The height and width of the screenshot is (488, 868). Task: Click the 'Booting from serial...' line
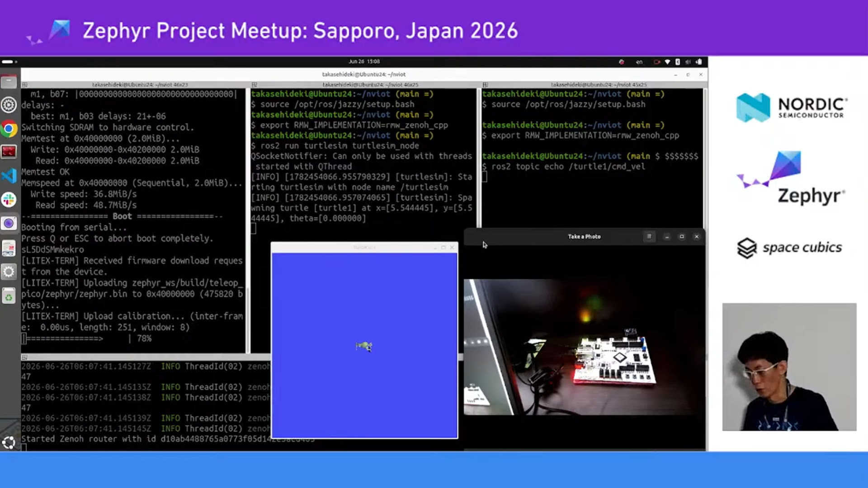pos(74,227)
